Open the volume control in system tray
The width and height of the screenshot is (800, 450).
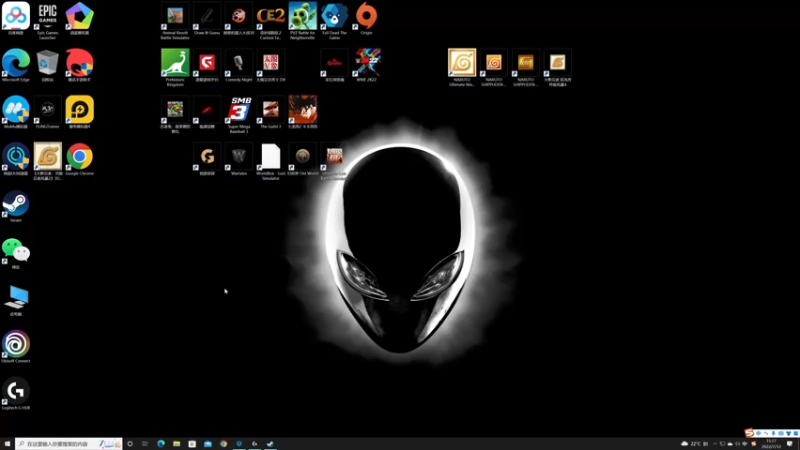click(737, 444)
